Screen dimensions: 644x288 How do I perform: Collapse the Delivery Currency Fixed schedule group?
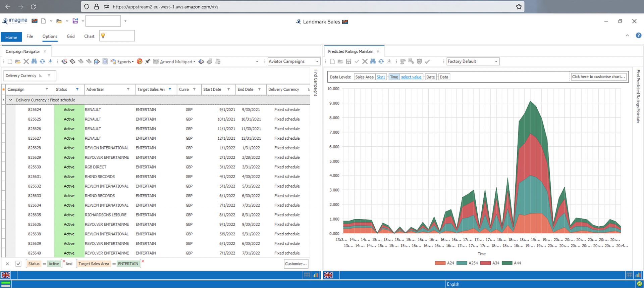tap(11, 100)
